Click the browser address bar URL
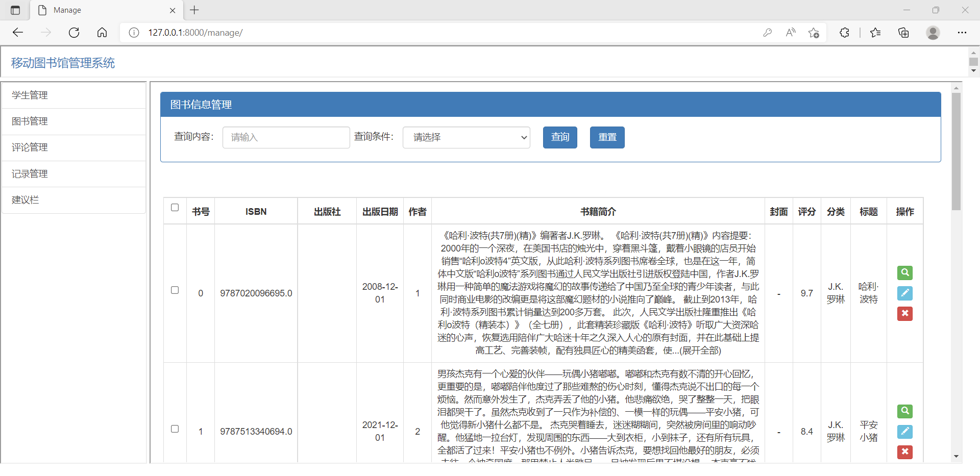Viewport: 980px width, 476px height. 195,33
